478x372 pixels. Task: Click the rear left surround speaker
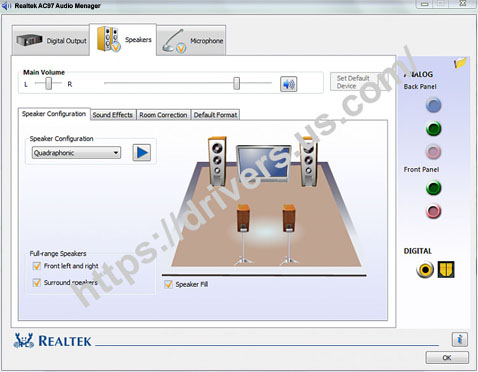click(x=244, y=234)
